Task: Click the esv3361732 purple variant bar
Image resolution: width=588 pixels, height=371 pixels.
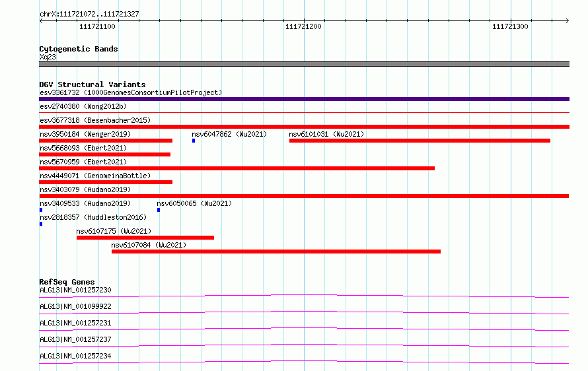Action: click(304, 99)
